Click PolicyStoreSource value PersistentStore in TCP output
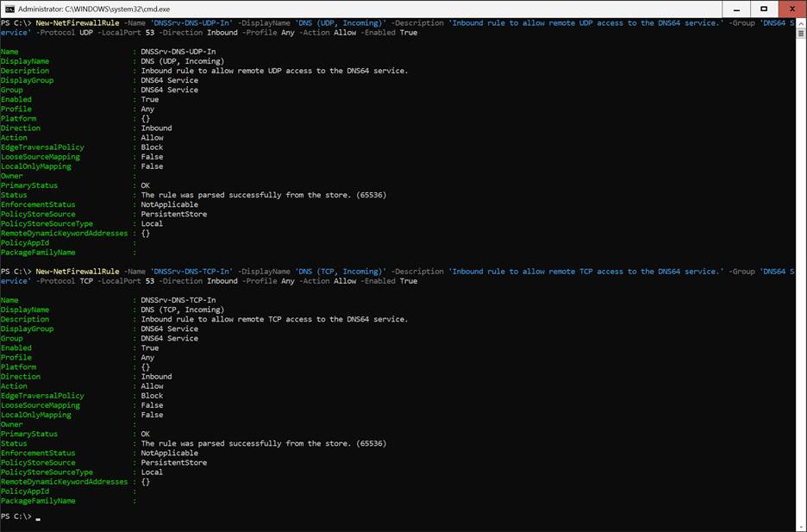The image size is (807, 532). point(174,462)
